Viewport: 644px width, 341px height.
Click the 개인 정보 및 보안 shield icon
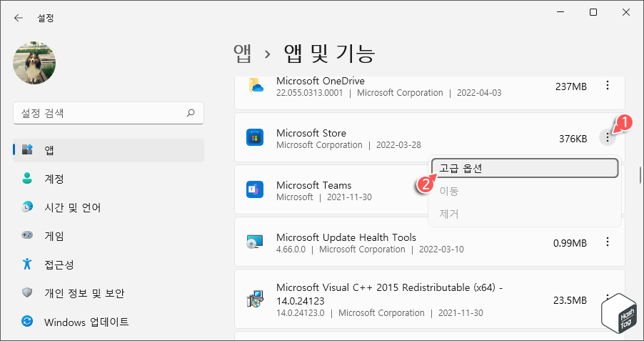(28, 292)
